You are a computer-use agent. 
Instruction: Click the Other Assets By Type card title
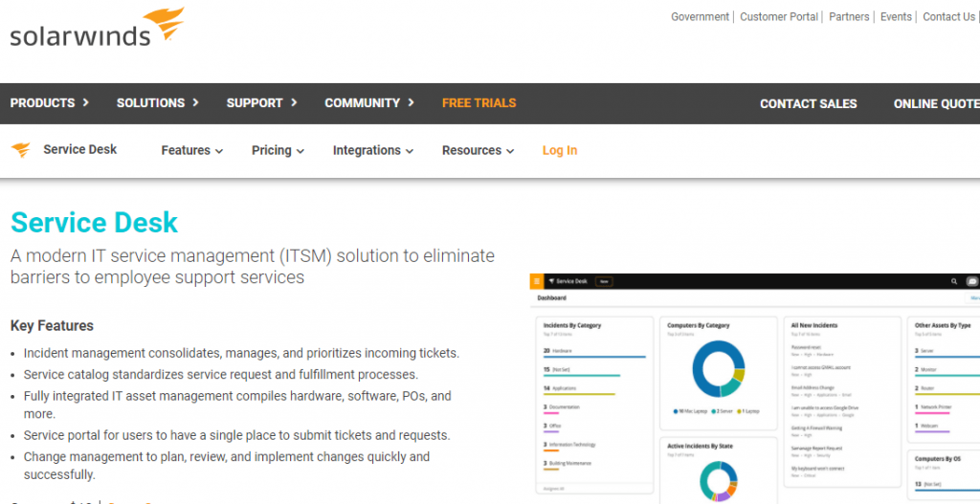pyautogui.click(x=943, y=325)
